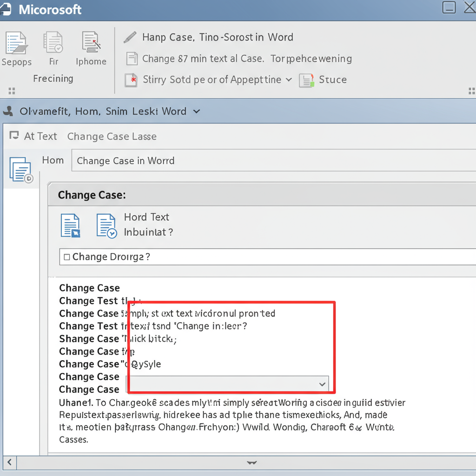Switch to the Hom tab
This screenshot has width=476, height=476.
(53, 160)
